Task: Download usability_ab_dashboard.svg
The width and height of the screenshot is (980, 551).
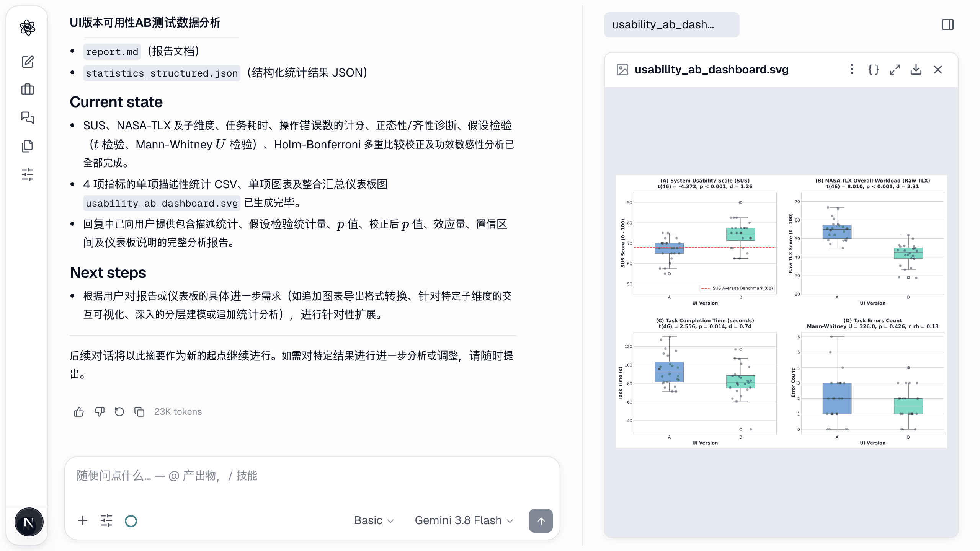Action: coord(916,69)
